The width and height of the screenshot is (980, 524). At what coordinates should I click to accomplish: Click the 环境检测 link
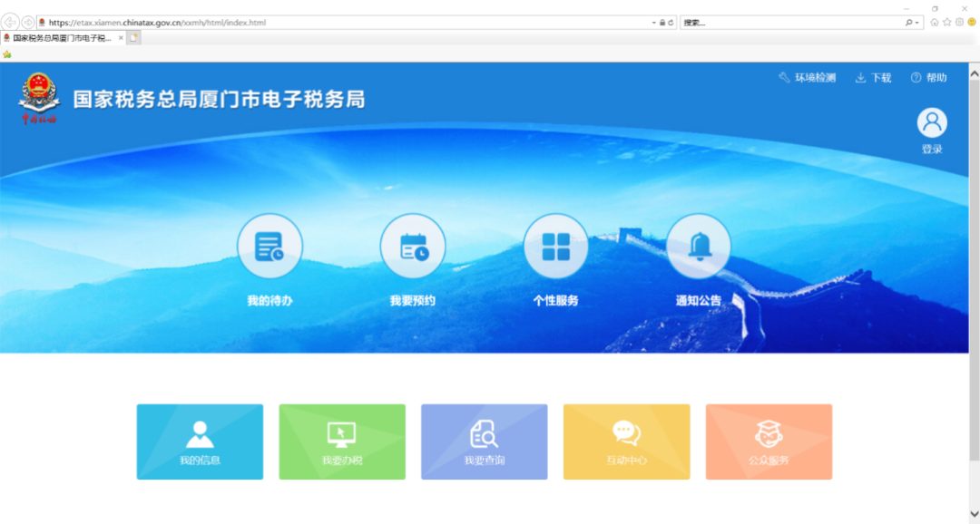[x=808, y=77]
